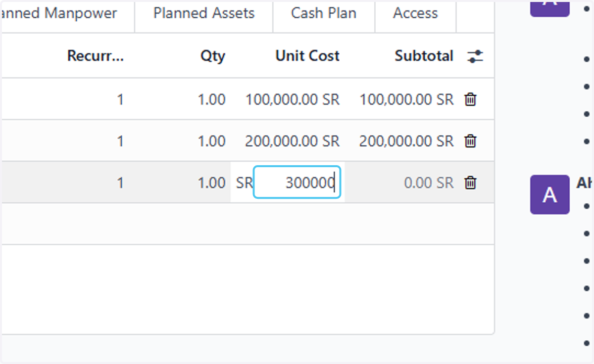
Task: Go to the Cash Plan tab
Action: [x=324, y=13]
